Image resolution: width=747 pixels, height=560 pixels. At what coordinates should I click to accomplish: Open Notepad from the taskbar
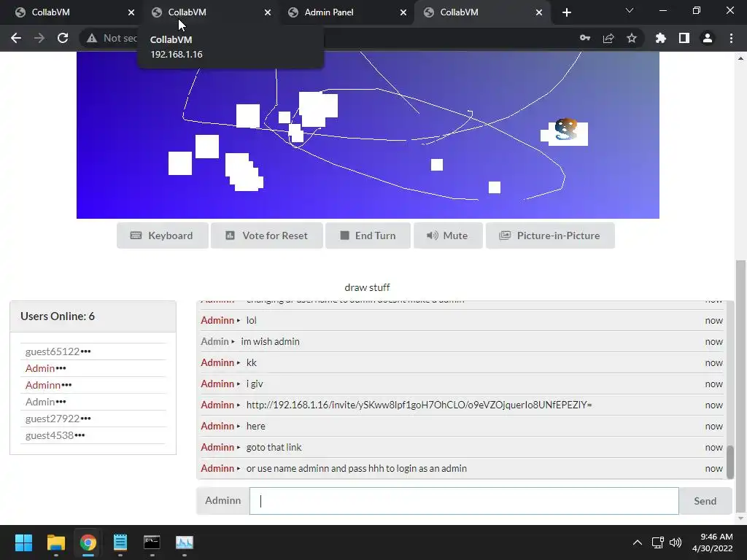point(120,542)
